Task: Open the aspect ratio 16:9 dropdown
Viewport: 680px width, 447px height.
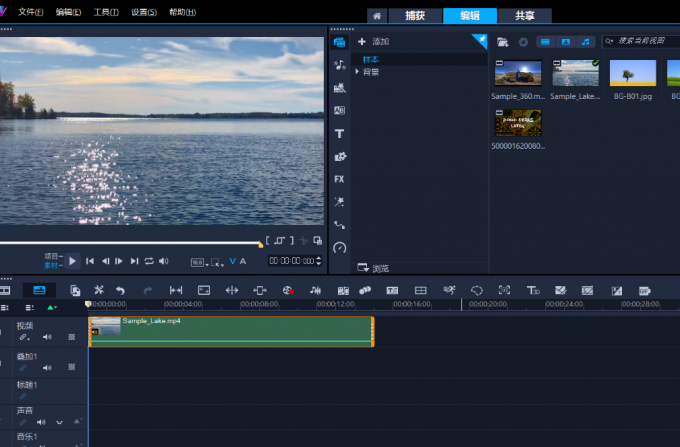Action: coord(198,262)
